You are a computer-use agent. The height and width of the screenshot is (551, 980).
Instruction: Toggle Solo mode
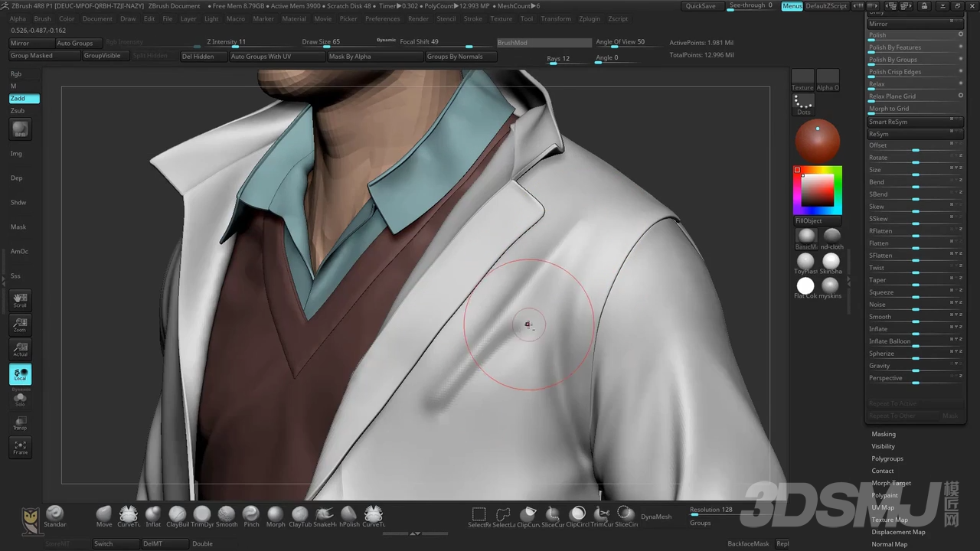click(20, 399)
